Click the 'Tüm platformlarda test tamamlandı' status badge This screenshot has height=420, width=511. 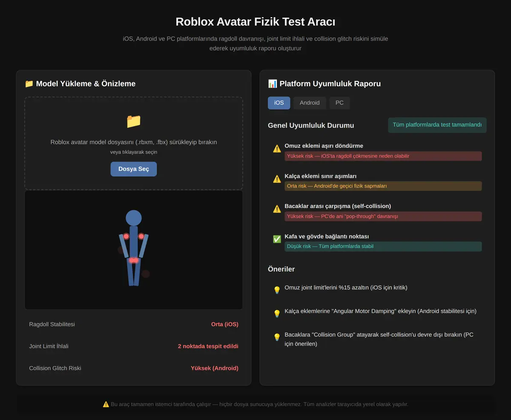point(437,125)
